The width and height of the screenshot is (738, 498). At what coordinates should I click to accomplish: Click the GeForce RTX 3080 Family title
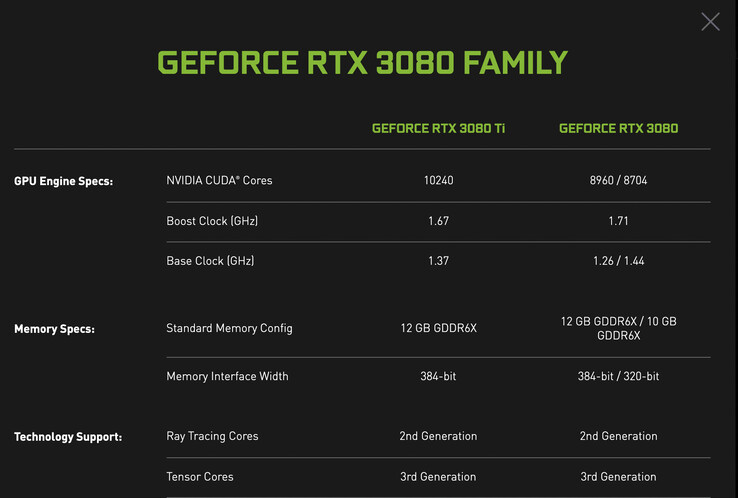[x=362, y=62]
